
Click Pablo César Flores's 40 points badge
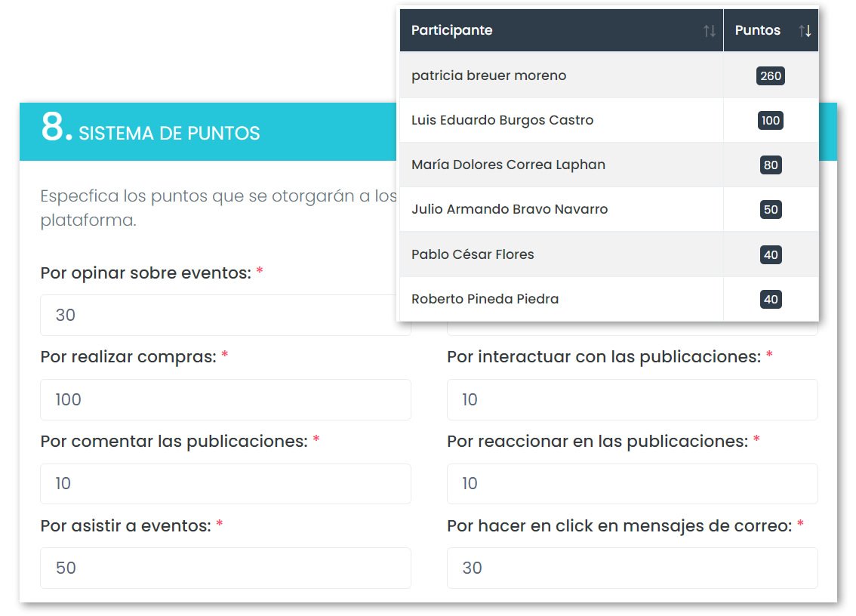coord(770,255)
